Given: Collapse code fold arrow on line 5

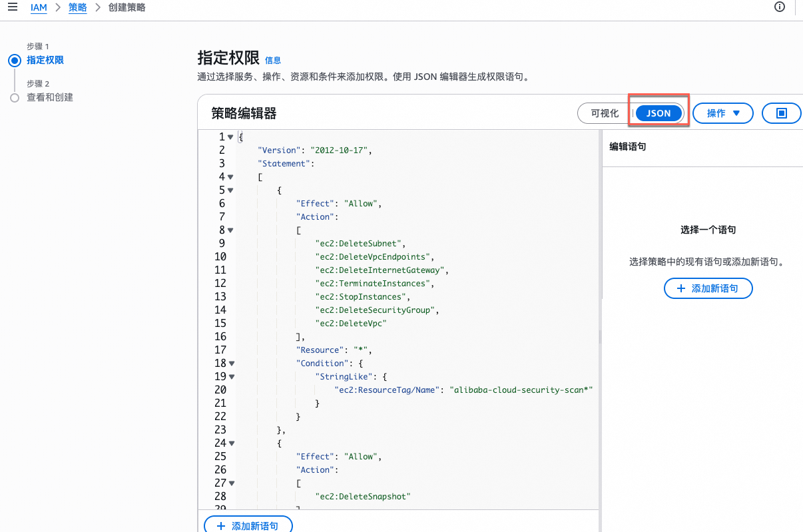Looking at the screenshot, I should (230, 190).
